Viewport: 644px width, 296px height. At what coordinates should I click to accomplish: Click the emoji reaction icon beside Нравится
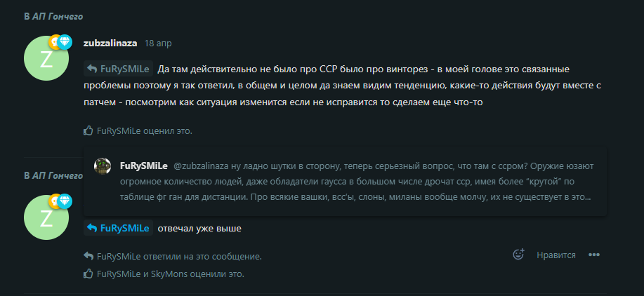point(519,255)
